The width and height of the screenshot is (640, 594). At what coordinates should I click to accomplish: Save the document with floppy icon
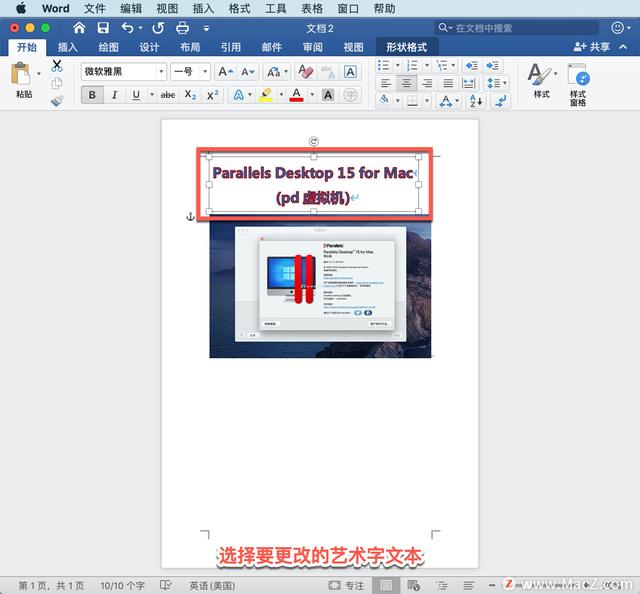tap(103, 28)
